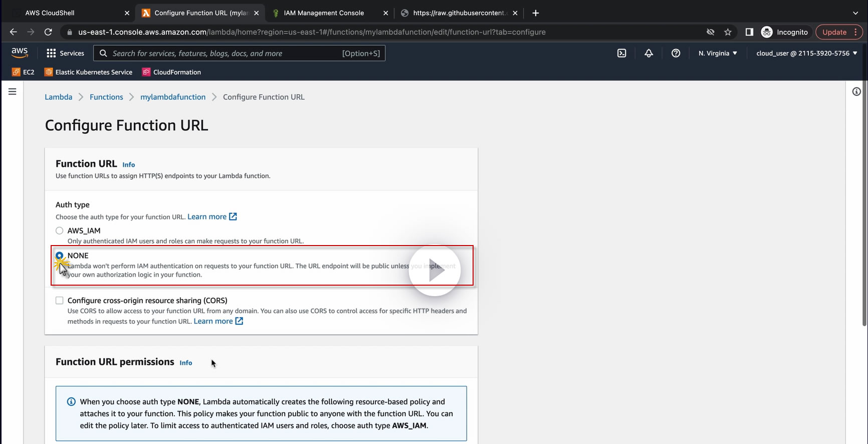Expand the browser tab search chevron
The height and width of the screenshot is (444, 868).
[855, 13]
